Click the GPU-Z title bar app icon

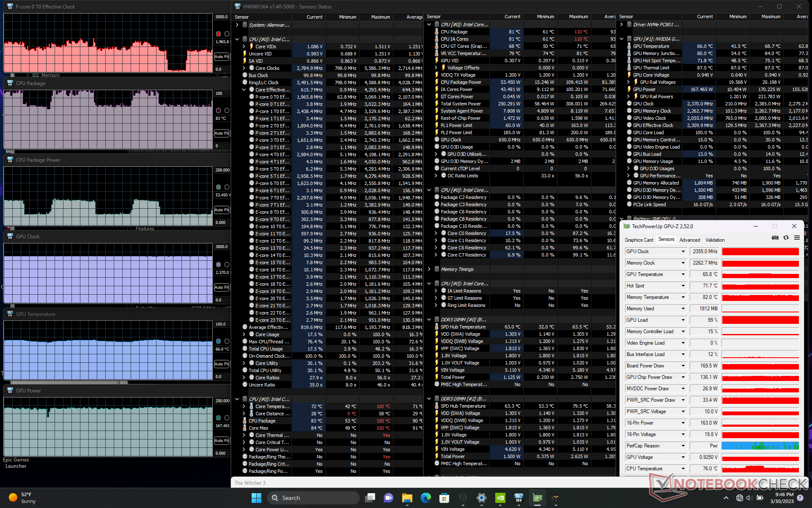point(626,226)
